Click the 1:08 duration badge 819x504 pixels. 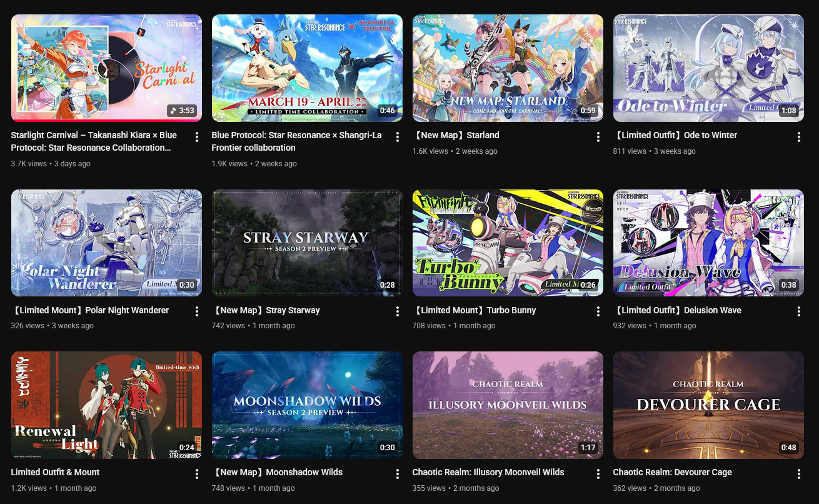(x=789, y=111)
